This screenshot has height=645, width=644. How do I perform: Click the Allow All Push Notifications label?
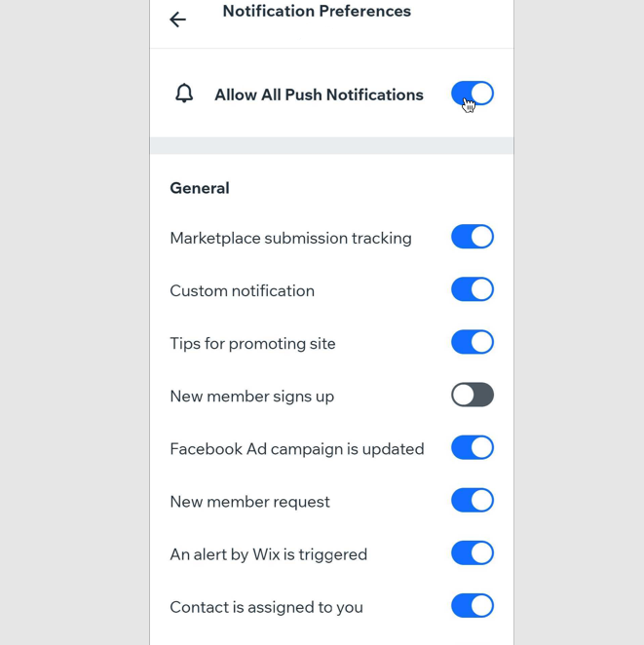click(319, 95)
